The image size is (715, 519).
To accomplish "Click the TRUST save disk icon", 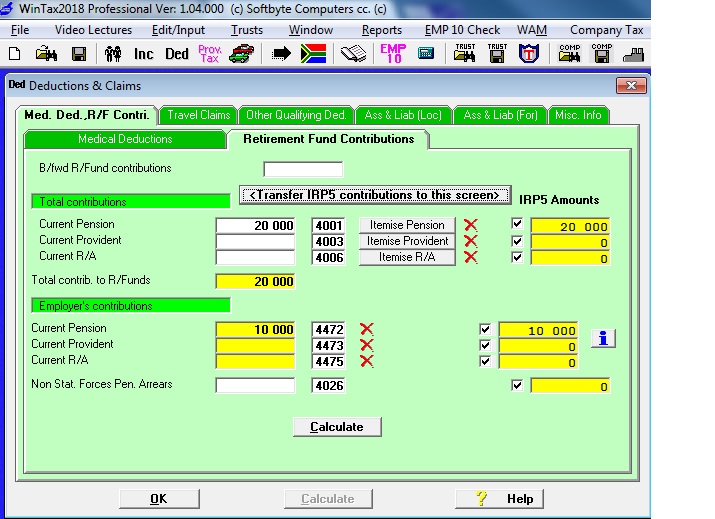I will [497, 53].
